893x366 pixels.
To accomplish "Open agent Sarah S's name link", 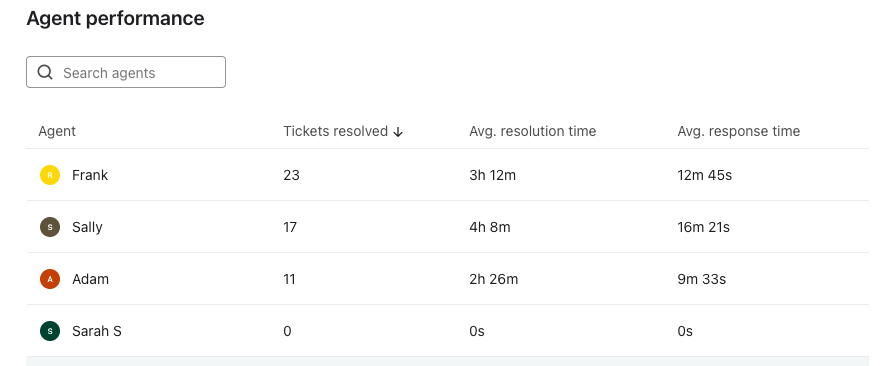I will click(97, 331).
